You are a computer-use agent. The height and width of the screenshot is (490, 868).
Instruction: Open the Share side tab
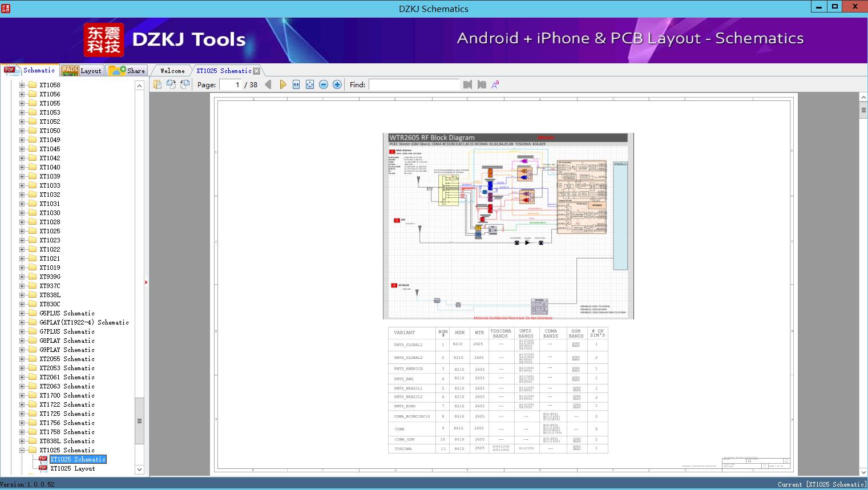click(x=127, y=71)
